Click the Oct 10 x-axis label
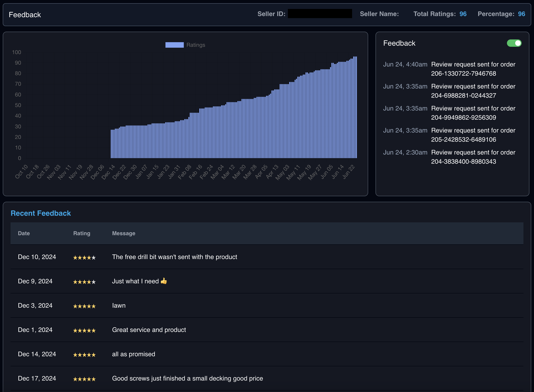Viewport: 534px width, 392px height. (21, 172)
